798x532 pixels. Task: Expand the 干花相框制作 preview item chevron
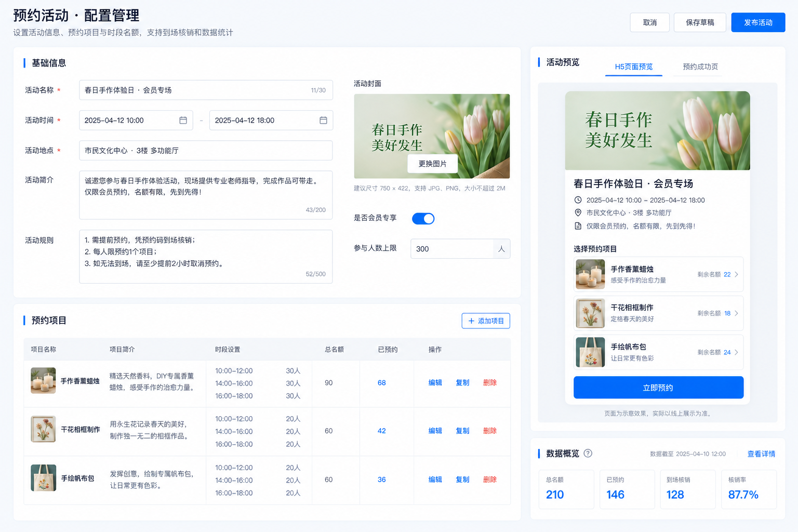coord(736,313)
